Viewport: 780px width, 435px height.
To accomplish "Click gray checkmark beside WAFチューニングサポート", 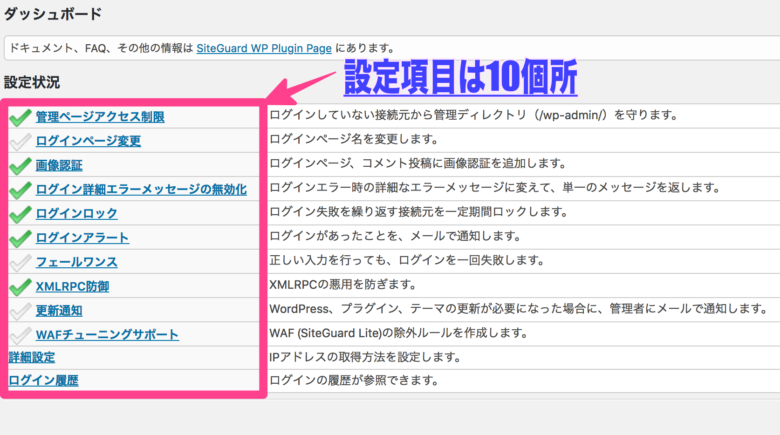I will click(20, 335).
